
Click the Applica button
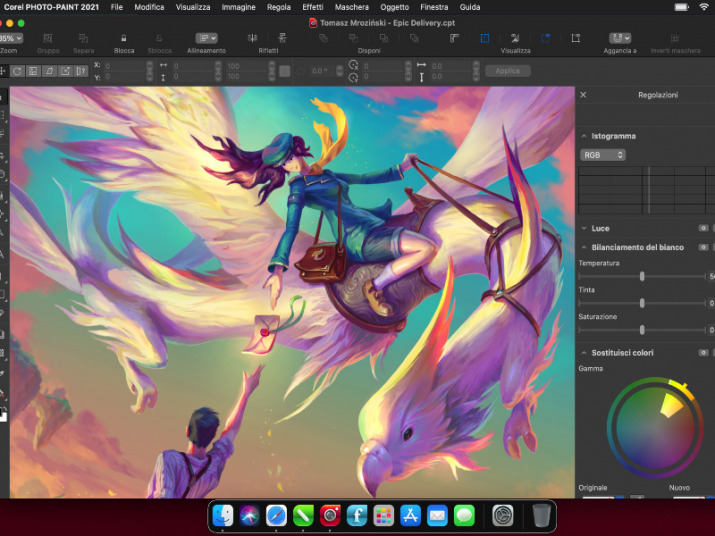click(x=508, y=71)
